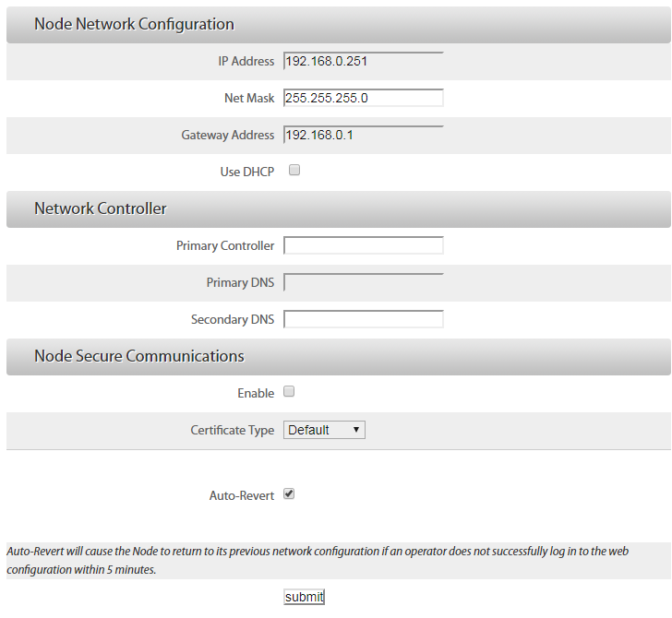The height and width of the screenshot is (618, 672).
Task: Click the Use DHCP text label
Action: click(x=246, y=172)
